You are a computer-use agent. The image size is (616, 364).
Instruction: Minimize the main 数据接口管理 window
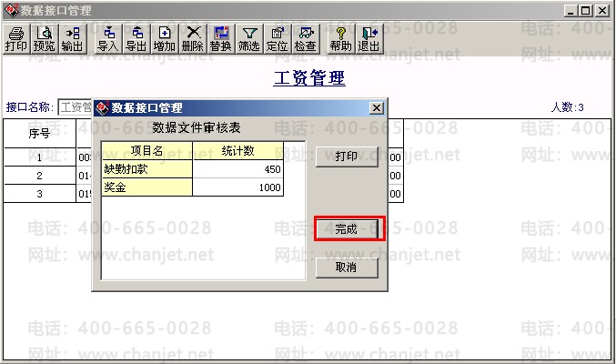(571, 11)
